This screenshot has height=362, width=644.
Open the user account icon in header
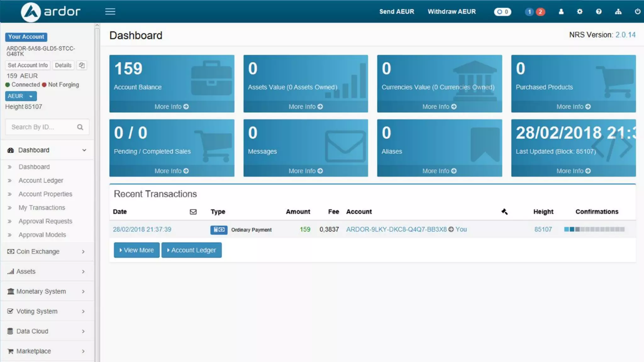561,12
